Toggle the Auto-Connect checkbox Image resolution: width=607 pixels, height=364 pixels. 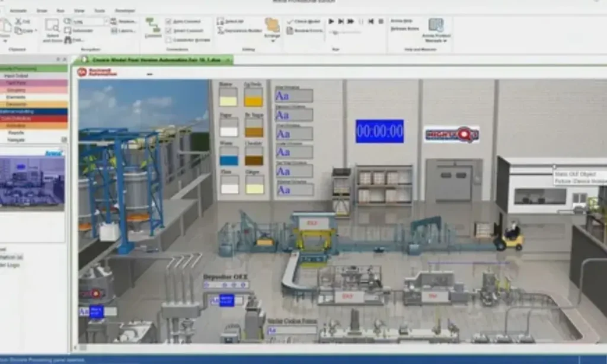[169, 22]
